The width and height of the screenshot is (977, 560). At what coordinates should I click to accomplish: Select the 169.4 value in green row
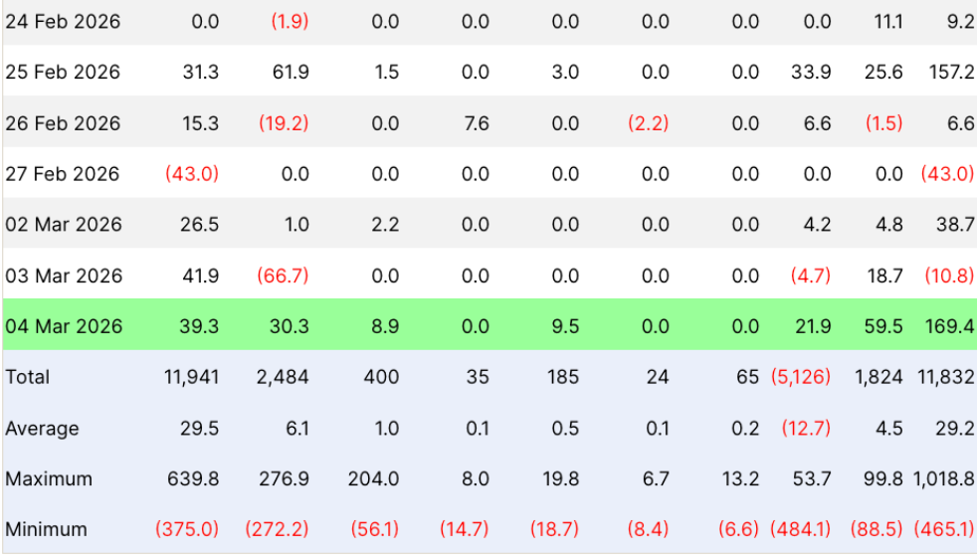pos(949,326)
